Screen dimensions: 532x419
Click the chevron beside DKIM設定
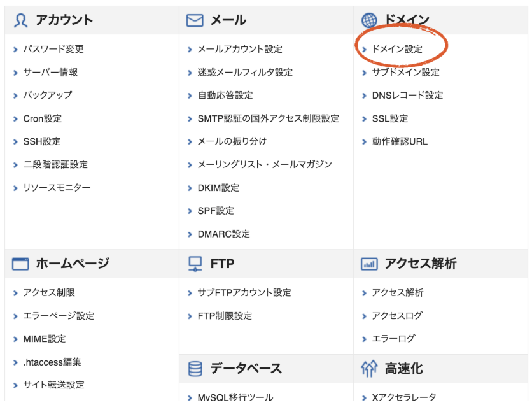pos(190,188)
